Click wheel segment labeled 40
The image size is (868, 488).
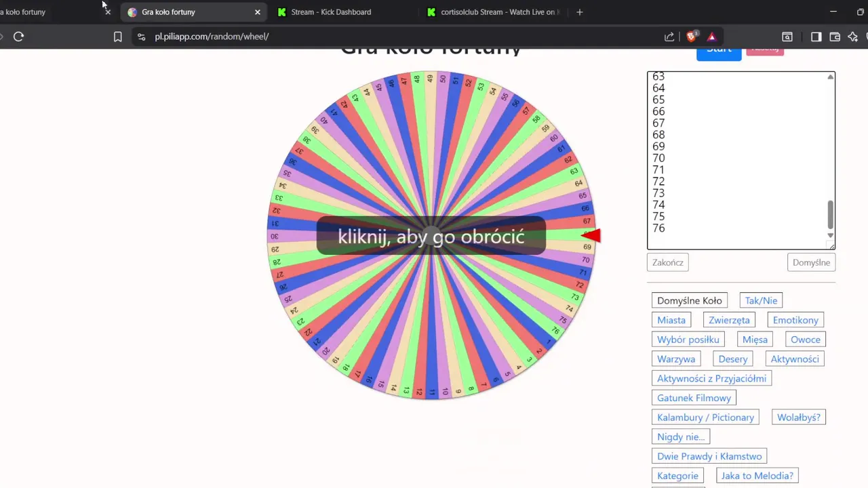[323, 120]
